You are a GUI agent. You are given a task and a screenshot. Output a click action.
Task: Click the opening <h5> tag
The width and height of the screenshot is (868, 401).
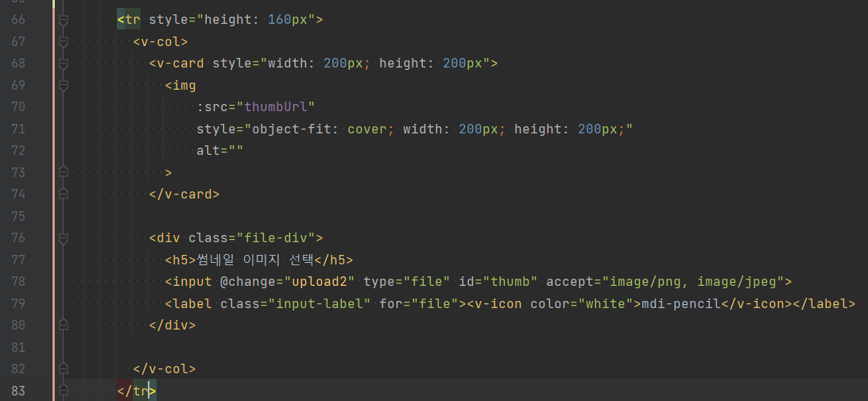coord(180,260)
